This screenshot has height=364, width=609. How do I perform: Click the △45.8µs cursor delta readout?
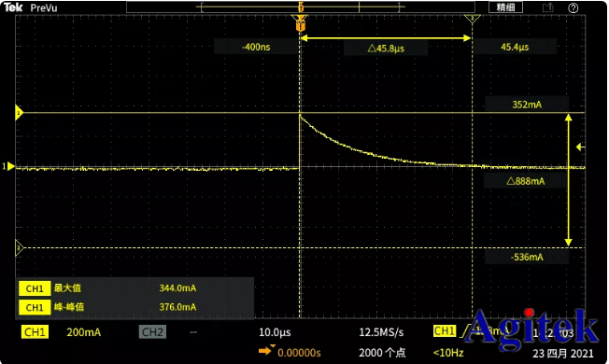pos(386,49)
